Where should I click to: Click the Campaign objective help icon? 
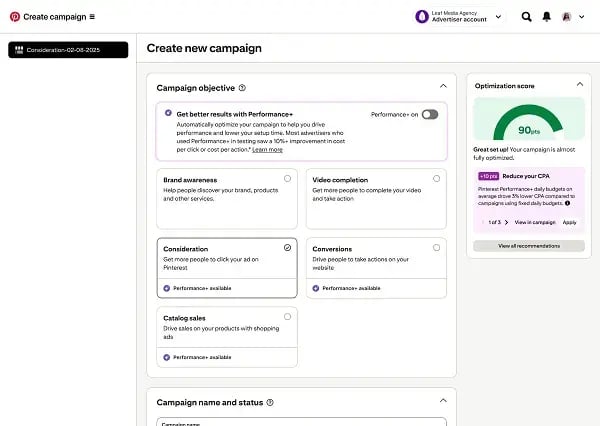(x=242, y=88)
